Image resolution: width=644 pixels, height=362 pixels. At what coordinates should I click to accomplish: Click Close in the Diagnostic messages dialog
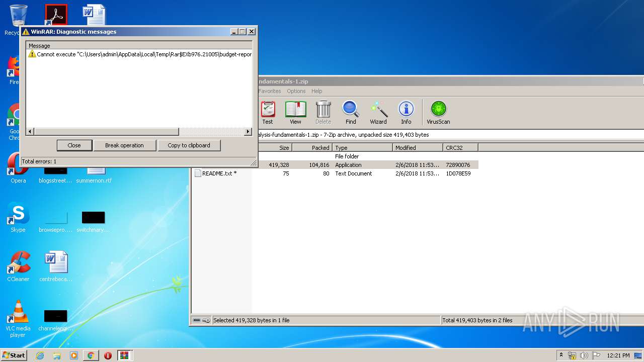pos(74,145)
